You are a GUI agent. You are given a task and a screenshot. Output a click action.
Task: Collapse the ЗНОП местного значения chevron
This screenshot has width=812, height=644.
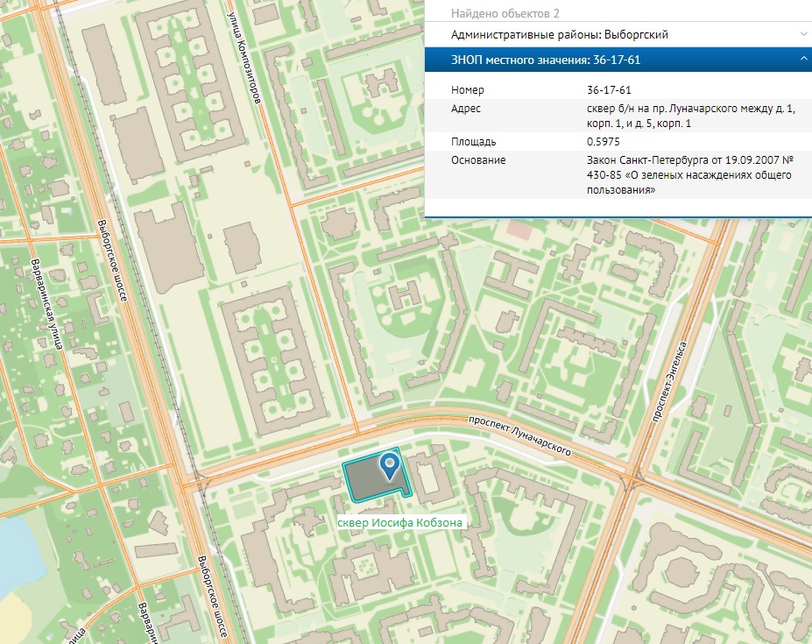click(x=803, y=60)
